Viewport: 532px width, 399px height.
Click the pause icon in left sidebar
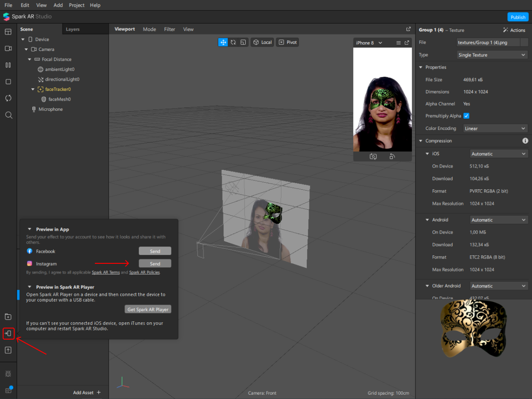pos(8,65)
